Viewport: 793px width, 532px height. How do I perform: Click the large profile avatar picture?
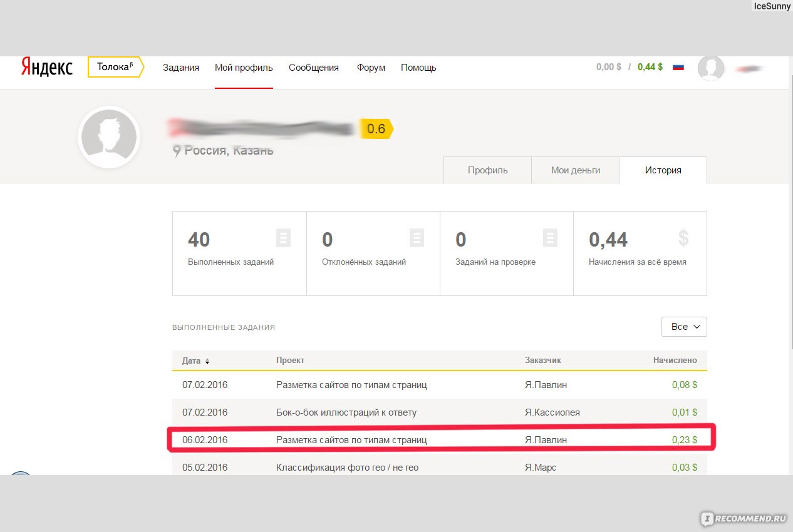(109, 137)
